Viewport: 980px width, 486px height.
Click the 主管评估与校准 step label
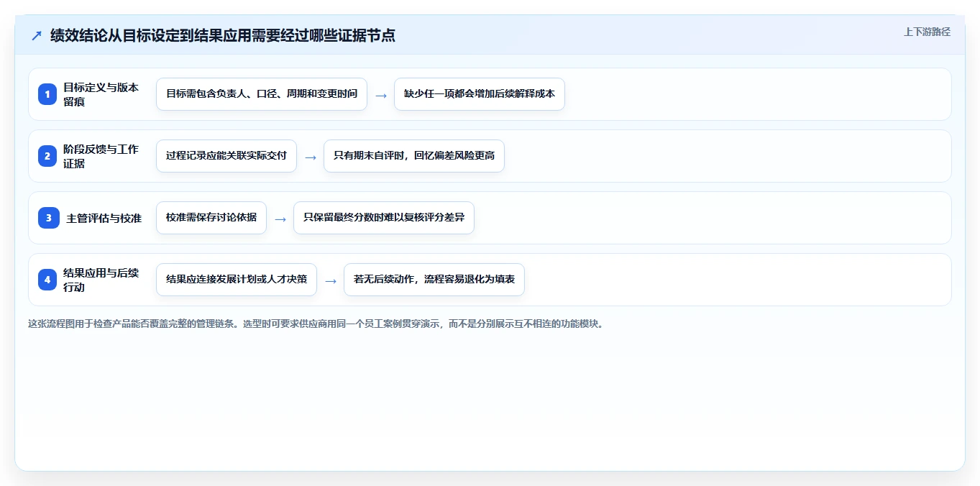(x=104, y=218)
